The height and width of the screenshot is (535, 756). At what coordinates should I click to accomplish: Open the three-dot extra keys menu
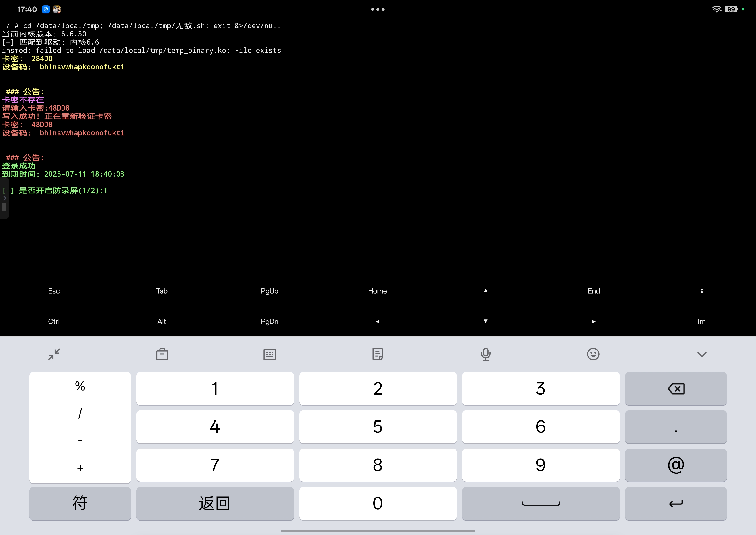(x=702, y=291)
